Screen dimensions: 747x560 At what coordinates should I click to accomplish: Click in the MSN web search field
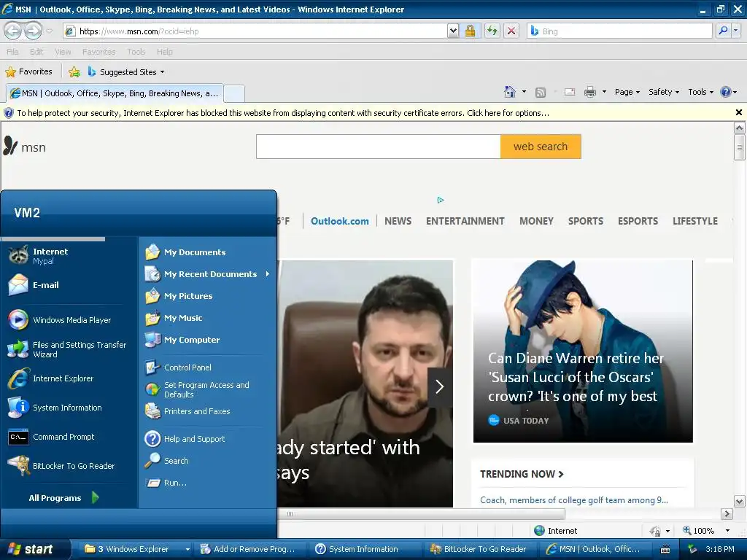[379, 146]
